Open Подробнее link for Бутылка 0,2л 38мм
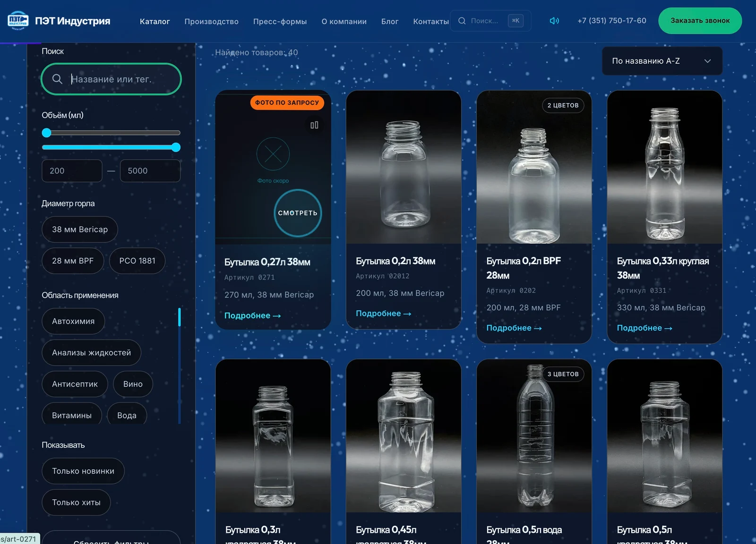Image resolution: width=756 pixels, height=544 pixels. click(x=383, y=314)
